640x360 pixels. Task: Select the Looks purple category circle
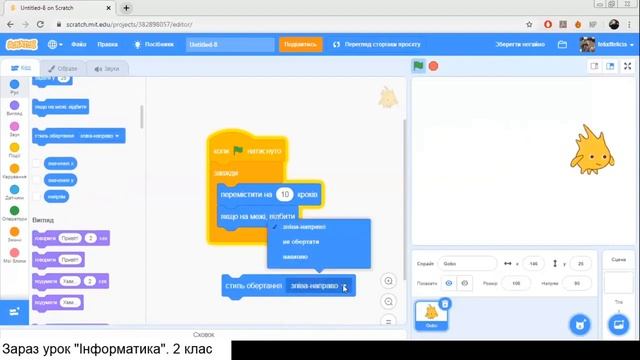coord(14,105)
